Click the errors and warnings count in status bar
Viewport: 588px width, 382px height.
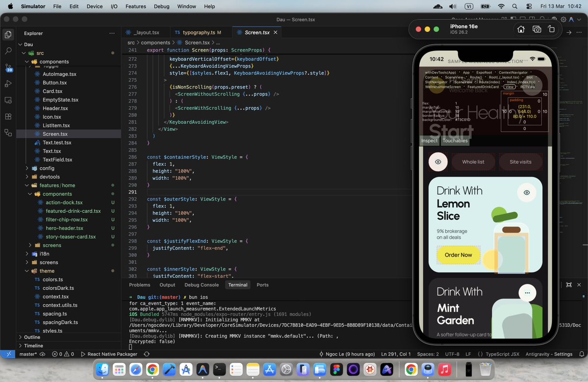click(x=63, y=354)
